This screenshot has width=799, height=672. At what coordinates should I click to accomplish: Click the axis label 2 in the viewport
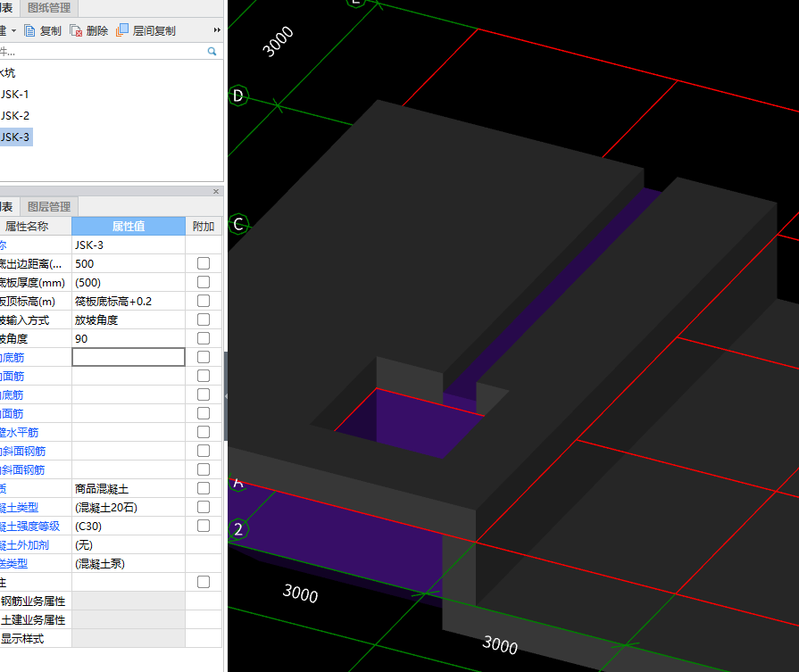pos(238,529)
